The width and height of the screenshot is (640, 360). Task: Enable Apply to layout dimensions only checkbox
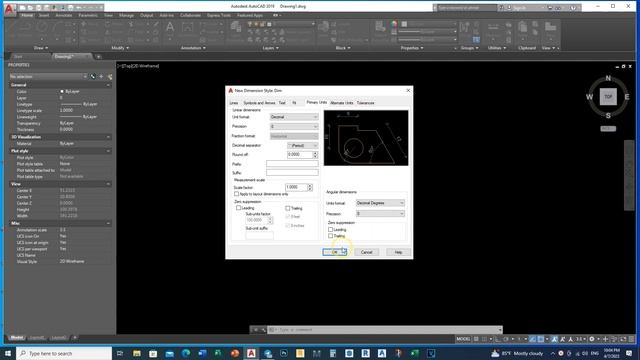pos(236,194)
